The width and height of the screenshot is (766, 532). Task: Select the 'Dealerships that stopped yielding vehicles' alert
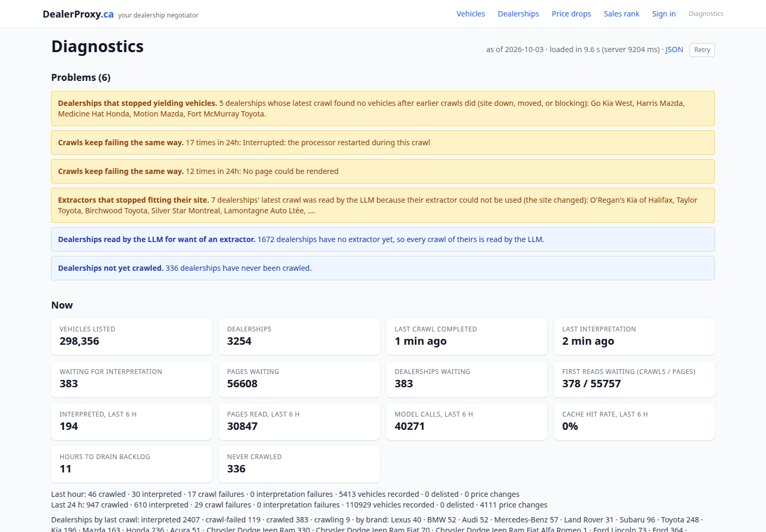click(x=383, y=109)
